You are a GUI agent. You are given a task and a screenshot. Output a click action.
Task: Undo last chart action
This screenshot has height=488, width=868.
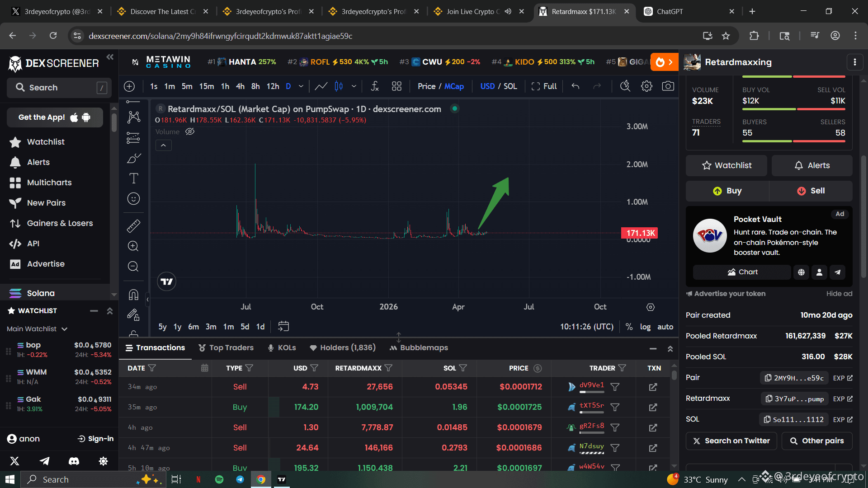tap(575, 86)
